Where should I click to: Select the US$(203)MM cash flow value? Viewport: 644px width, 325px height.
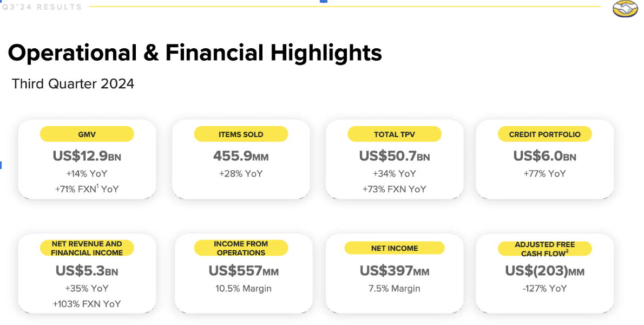[544, 270]
